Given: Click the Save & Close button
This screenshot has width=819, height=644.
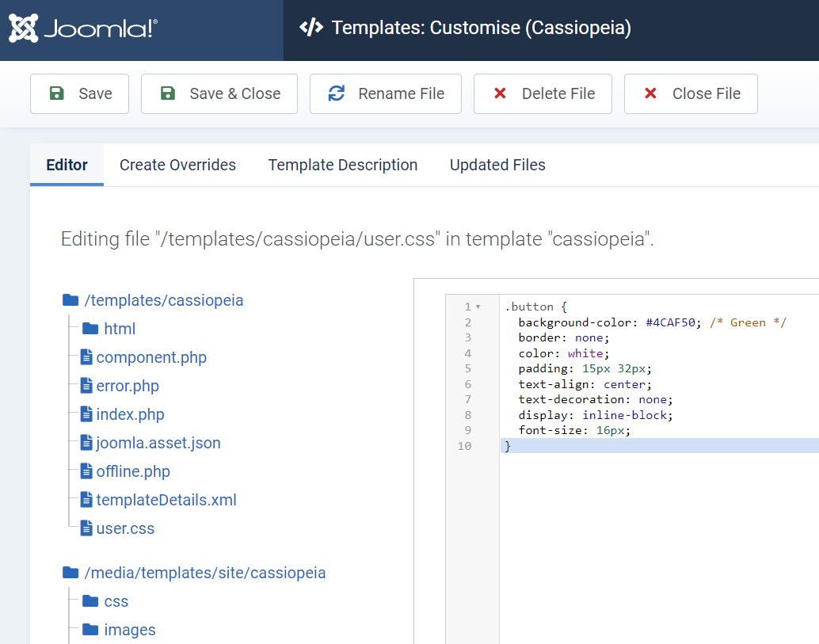Looking at the screenshot, I should click(x=219, y=93).
